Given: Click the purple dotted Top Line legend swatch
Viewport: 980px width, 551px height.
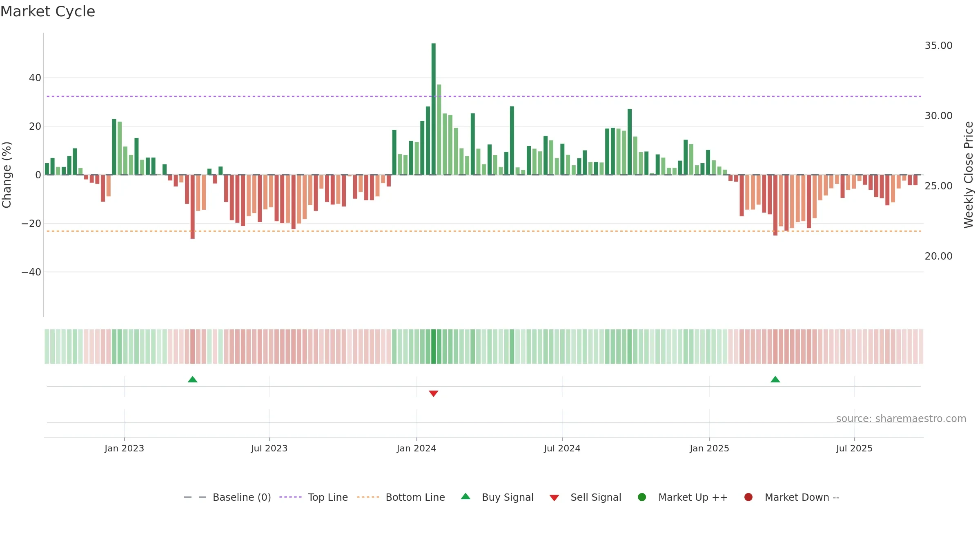Looking at the screenshot, I should tap(290, 497).
